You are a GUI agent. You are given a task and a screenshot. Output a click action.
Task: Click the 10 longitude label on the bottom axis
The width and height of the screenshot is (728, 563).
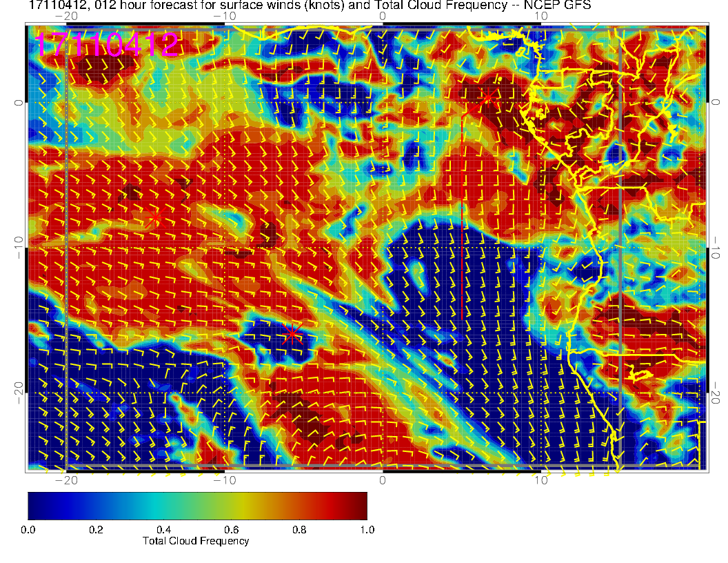pos(541,480)
